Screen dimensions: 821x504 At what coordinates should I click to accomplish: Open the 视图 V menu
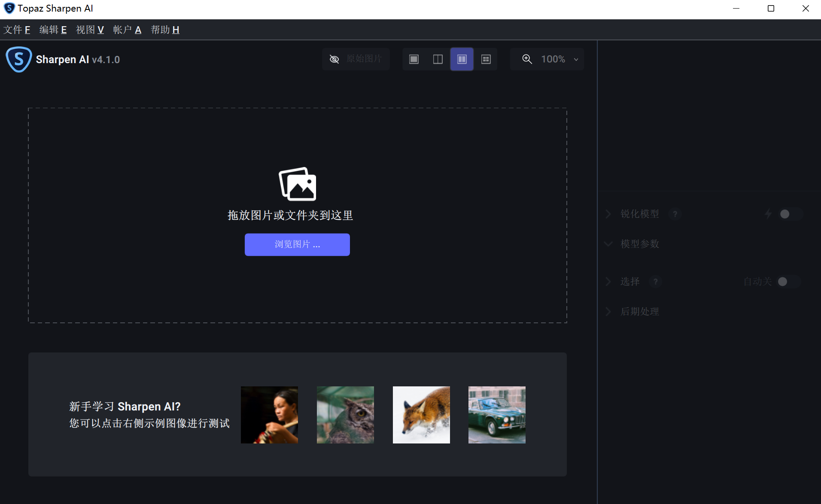90,30
